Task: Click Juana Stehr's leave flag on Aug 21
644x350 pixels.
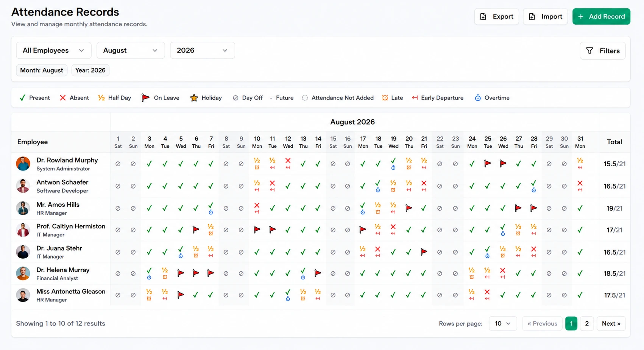Action: (424, 252)
